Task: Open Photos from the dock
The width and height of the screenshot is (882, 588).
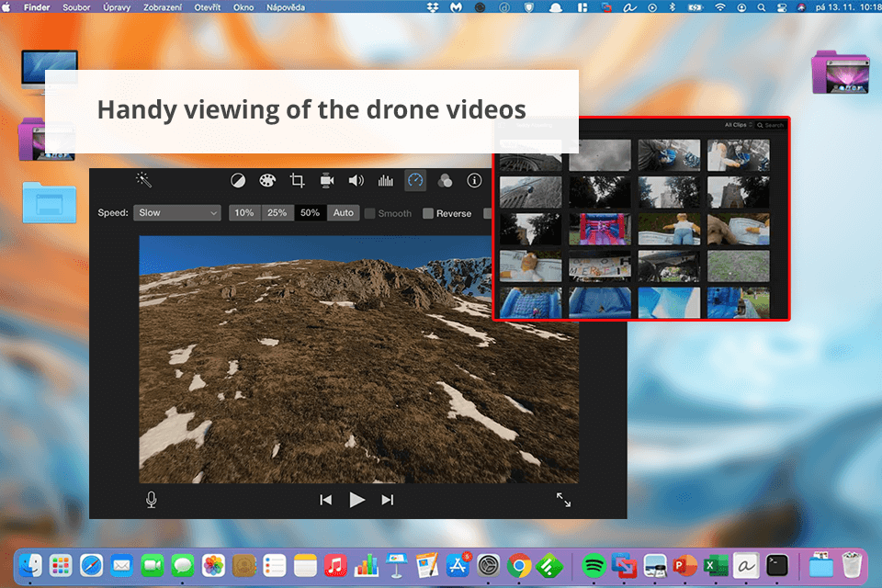Action: pos(213,566)
